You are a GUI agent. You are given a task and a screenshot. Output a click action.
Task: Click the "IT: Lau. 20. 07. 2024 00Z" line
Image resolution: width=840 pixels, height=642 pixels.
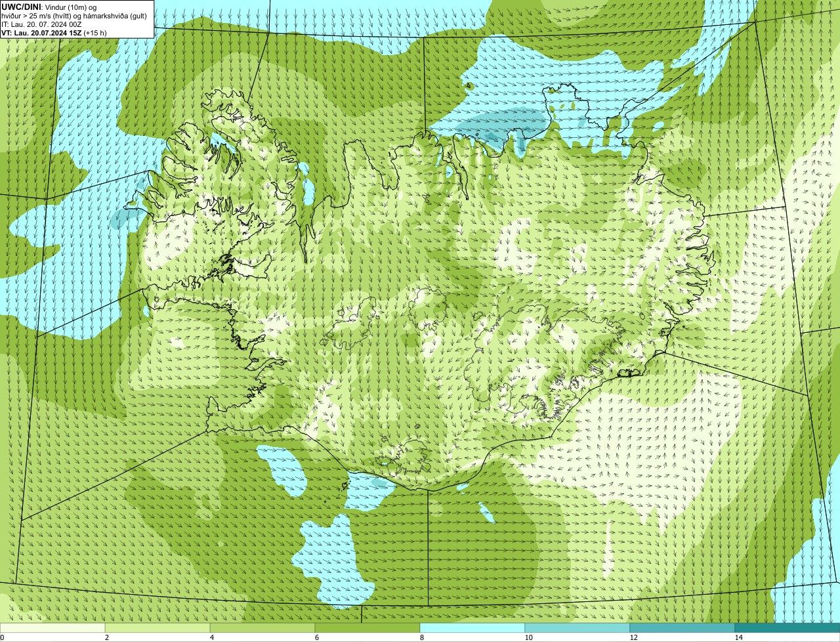(x=42, y=24)
